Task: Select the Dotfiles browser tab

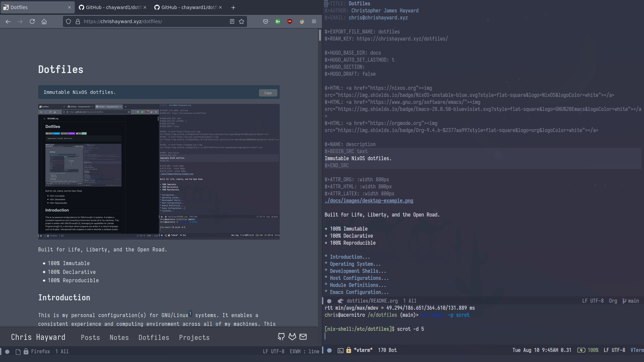Action: coord(37,7)
